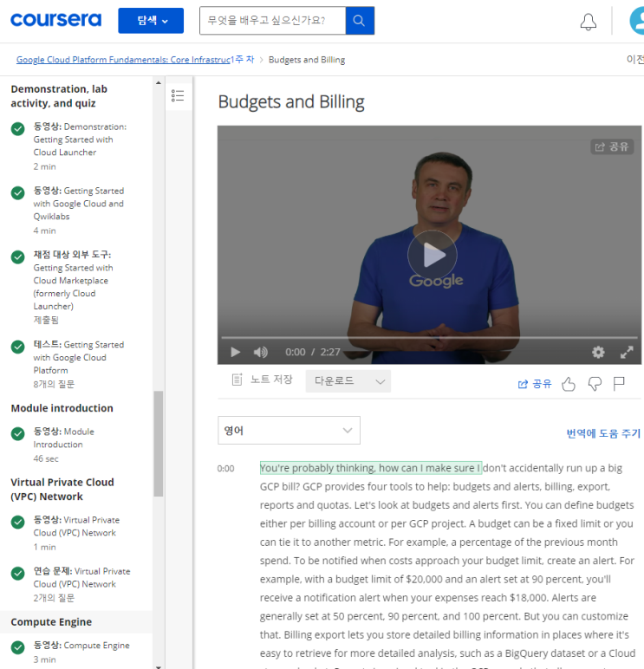Open the user profile avatar

pos(637,21)
